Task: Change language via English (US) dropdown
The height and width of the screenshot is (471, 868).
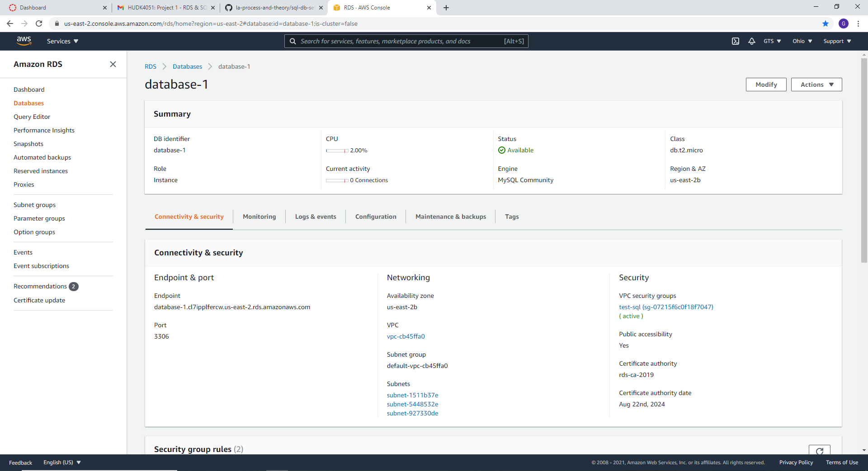Action: click(x=62, y=462)
